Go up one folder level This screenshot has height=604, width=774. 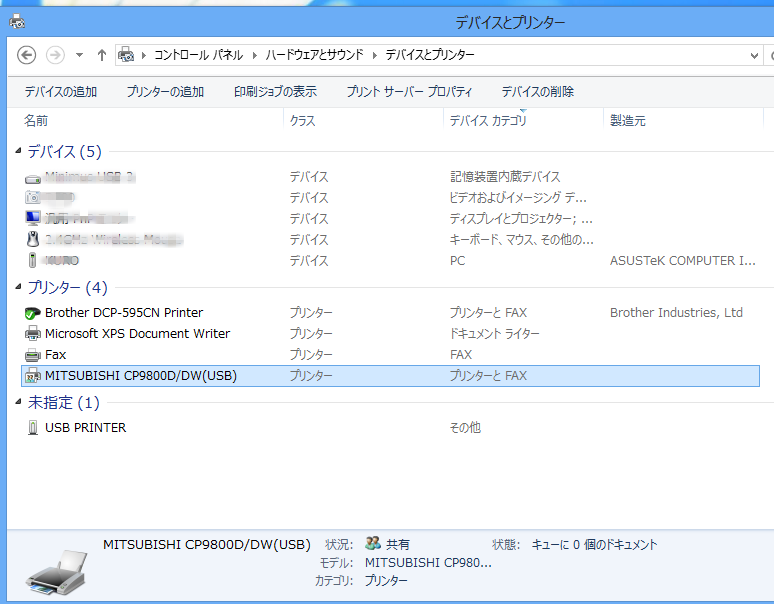102,55
